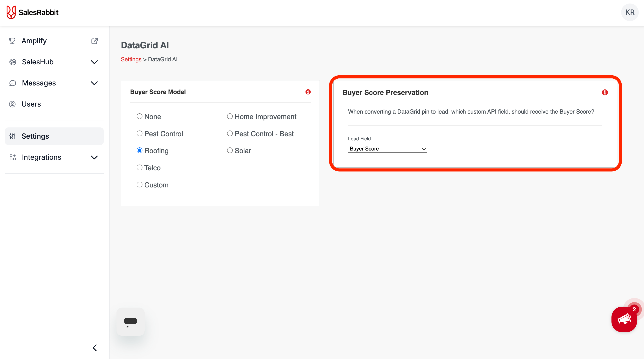644x359 pixels.
Task: Open Settings in the sidebar
Action: [x=35, y=136]
